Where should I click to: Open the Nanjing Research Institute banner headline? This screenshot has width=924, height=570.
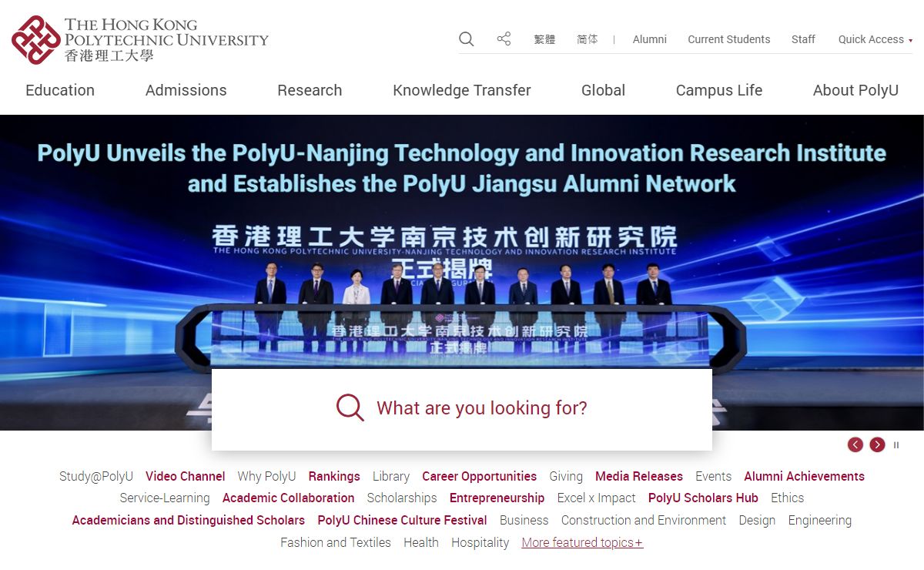point(462,168)
